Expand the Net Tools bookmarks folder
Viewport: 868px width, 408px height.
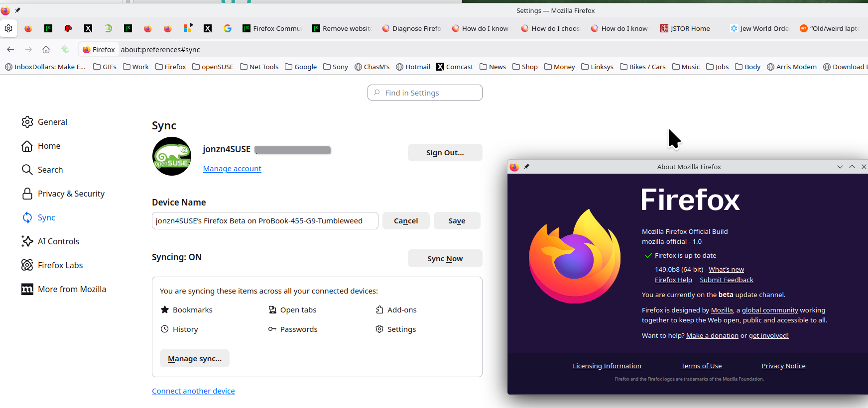tap(259, 67)
